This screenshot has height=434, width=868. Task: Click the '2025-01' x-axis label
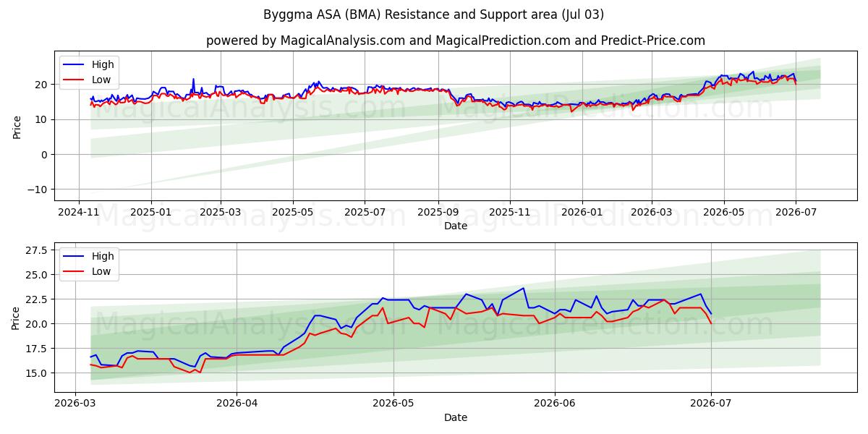point(150,213)
